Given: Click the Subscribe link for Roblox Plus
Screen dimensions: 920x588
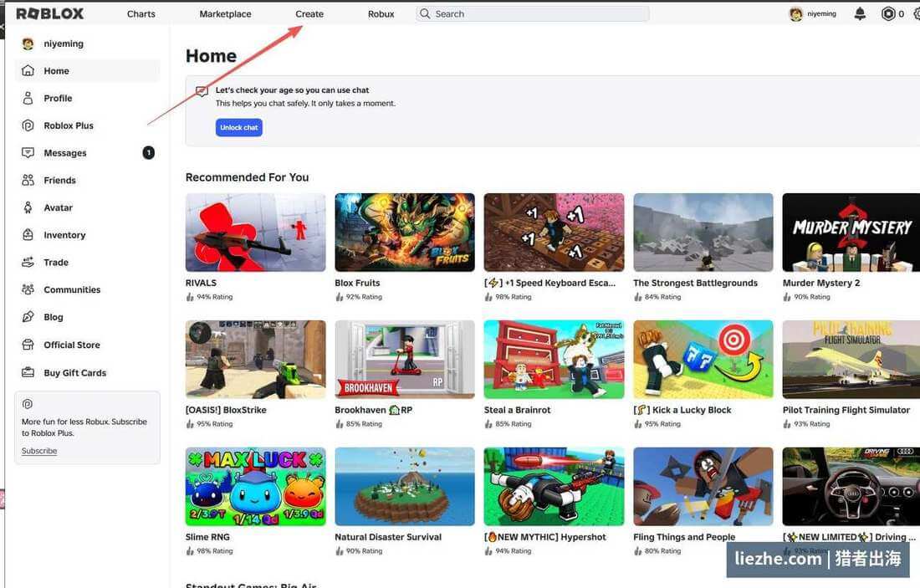Looking at the screenshot, I should 39,451.
